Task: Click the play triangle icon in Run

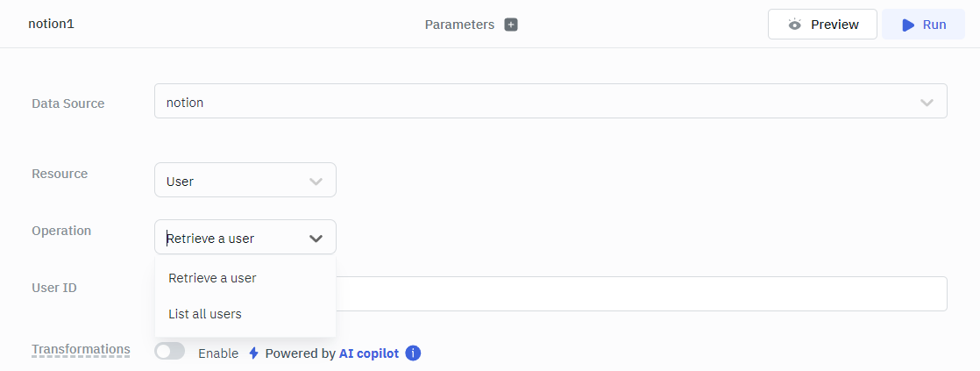Action: pyautogui.click(x=908, y=25)
